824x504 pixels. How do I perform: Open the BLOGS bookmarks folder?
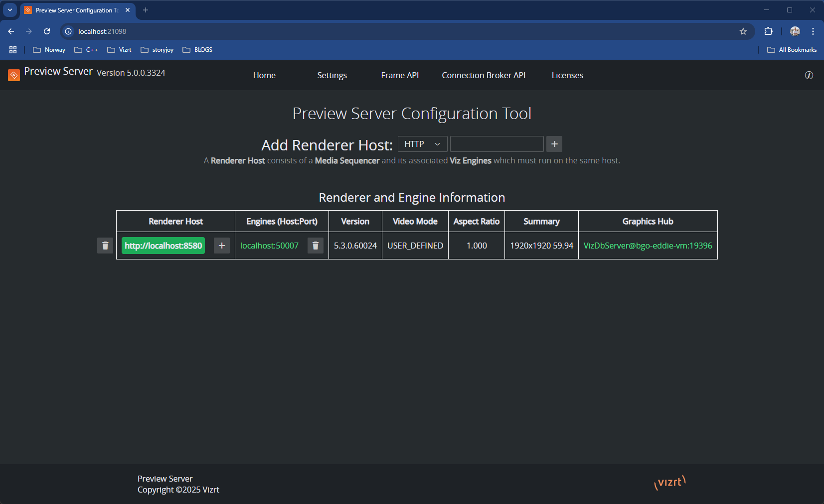click(197, 50)
